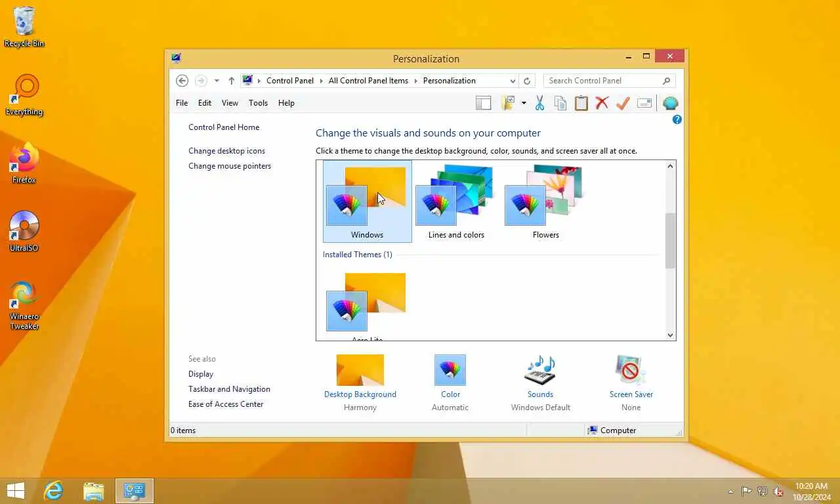
Task: Click the muted speaker tray icon
Action: click(778, 492)
